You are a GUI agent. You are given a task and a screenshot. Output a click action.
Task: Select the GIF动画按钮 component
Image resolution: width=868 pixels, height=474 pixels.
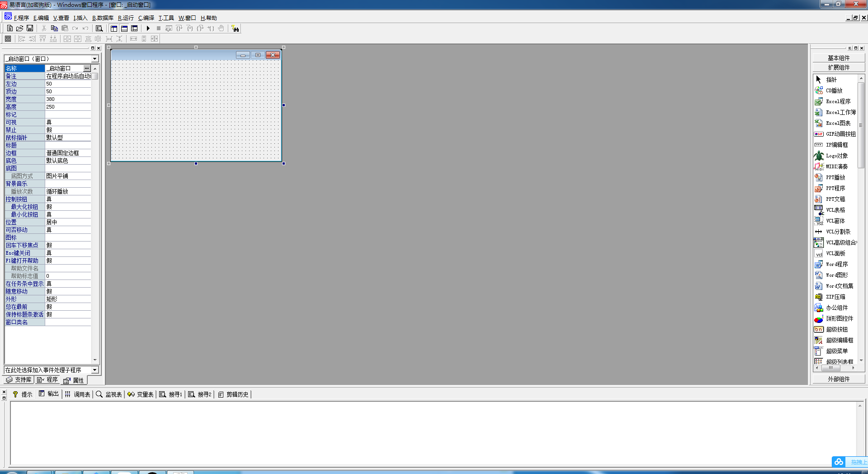pos(840,134)
